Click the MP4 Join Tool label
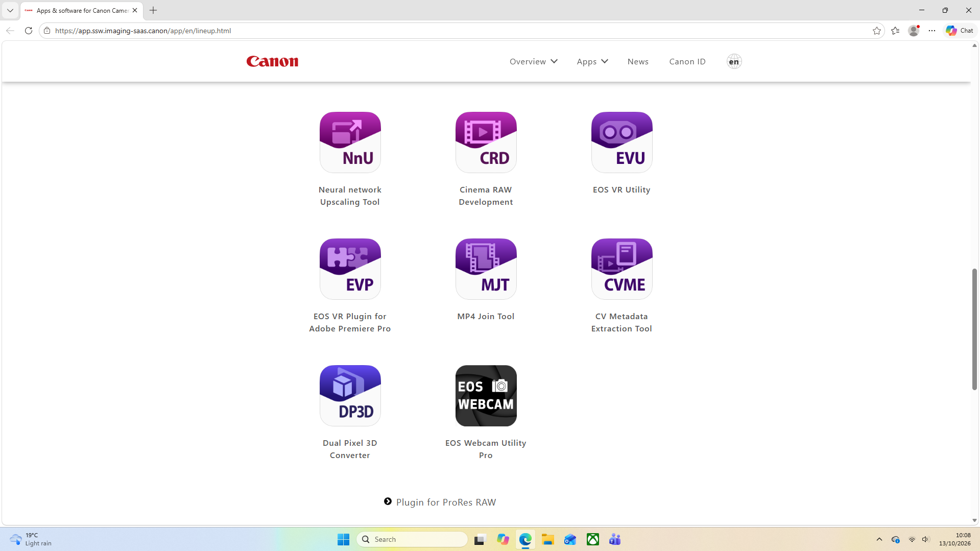980x551 pixels. tap(486, 316)
